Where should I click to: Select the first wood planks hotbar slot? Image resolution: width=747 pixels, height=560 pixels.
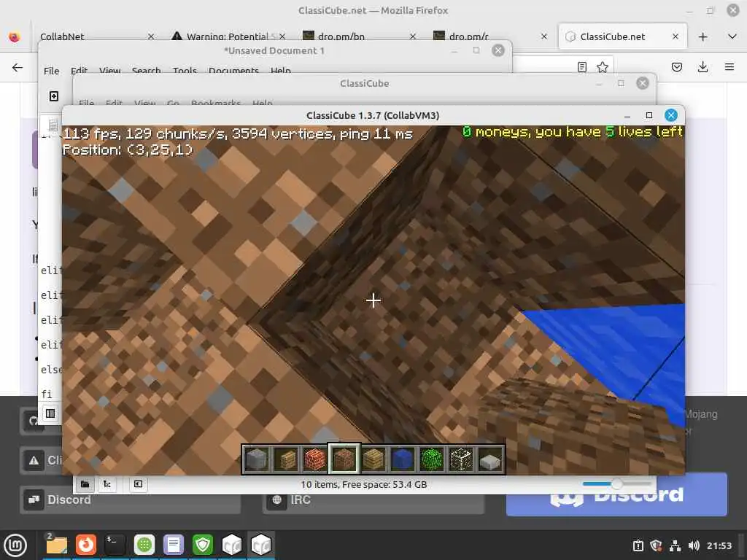(286, 459)
